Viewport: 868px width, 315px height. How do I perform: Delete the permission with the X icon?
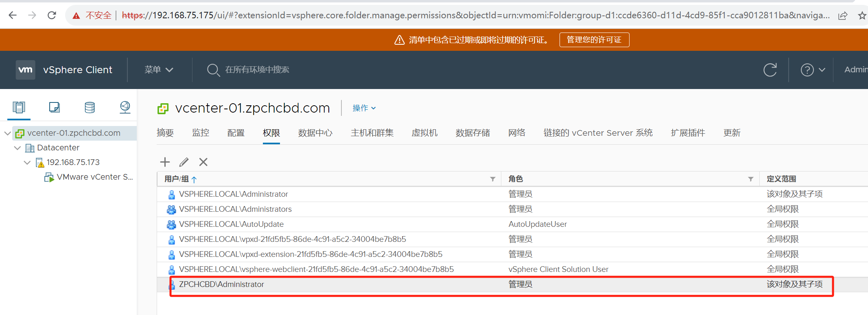pos(203,162)
